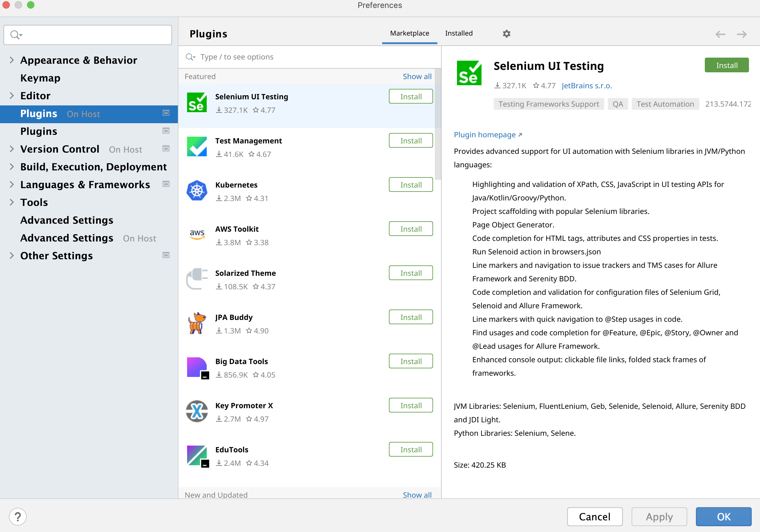Click the AWS Toolkit plugin icon
This screenshot has width=760, height=532.
[x=197, y=234]
